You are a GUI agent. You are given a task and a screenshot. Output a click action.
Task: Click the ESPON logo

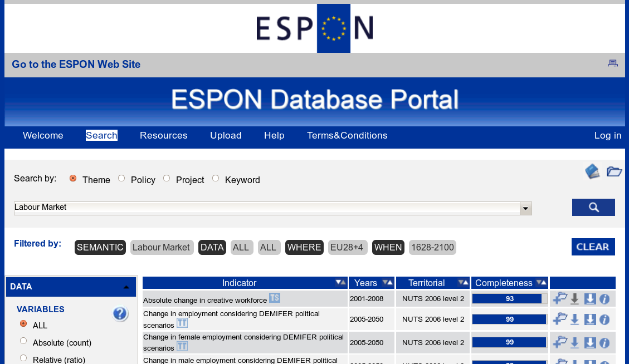click(315, 28)
